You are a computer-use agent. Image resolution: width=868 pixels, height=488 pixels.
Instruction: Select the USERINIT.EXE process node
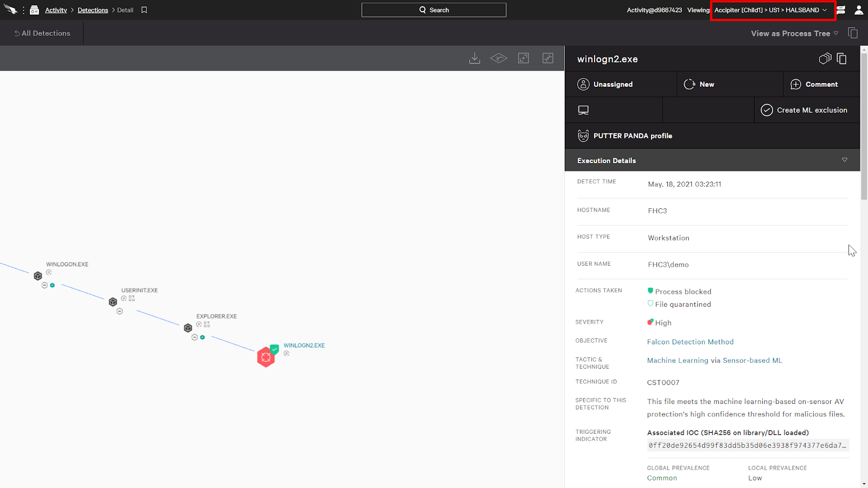coord(113,302)
